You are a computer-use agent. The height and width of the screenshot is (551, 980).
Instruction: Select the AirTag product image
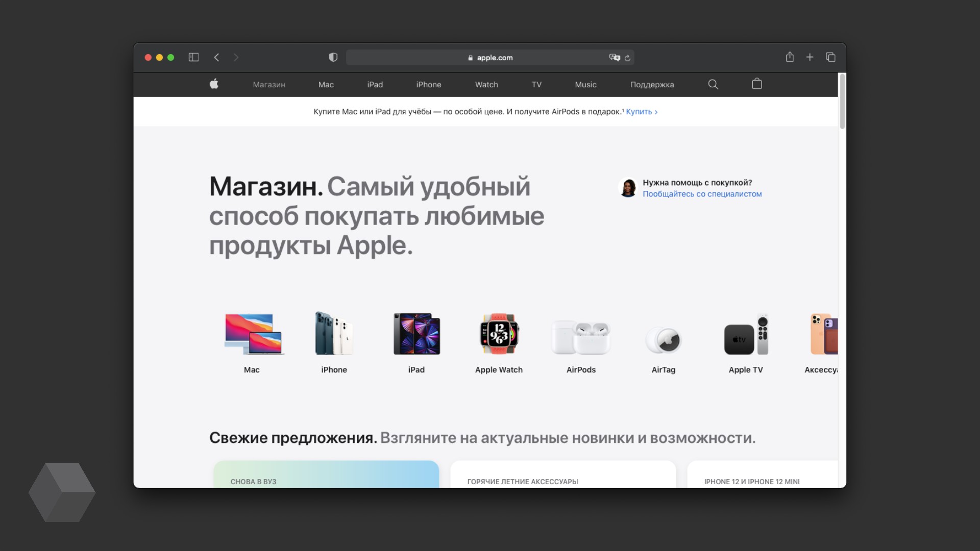pyautogui.click(x=663, y=340)
